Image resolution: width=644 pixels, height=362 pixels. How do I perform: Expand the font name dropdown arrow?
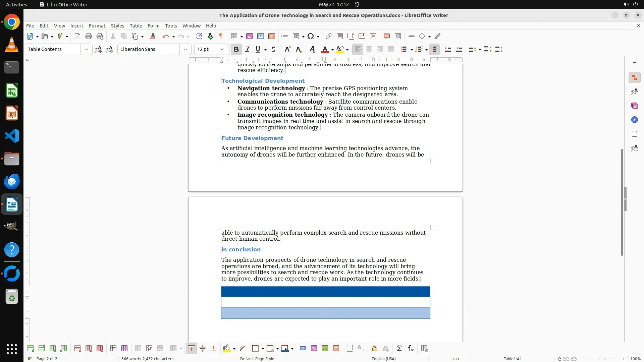[x=185, y=49]
